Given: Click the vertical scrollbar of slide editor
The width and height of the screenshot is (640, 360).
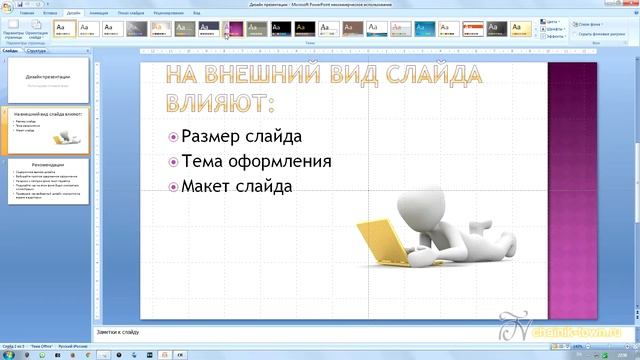Looking at the screenshot, I should tap(637, 183).
